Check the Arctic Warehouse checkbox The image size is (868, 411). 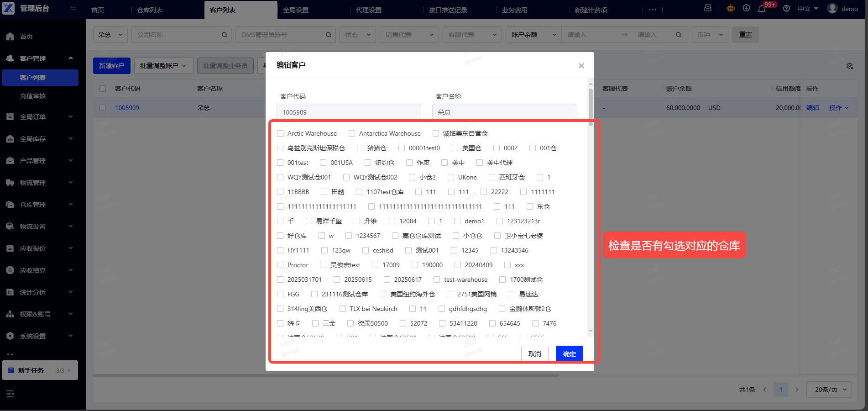(x=280, y=133)
